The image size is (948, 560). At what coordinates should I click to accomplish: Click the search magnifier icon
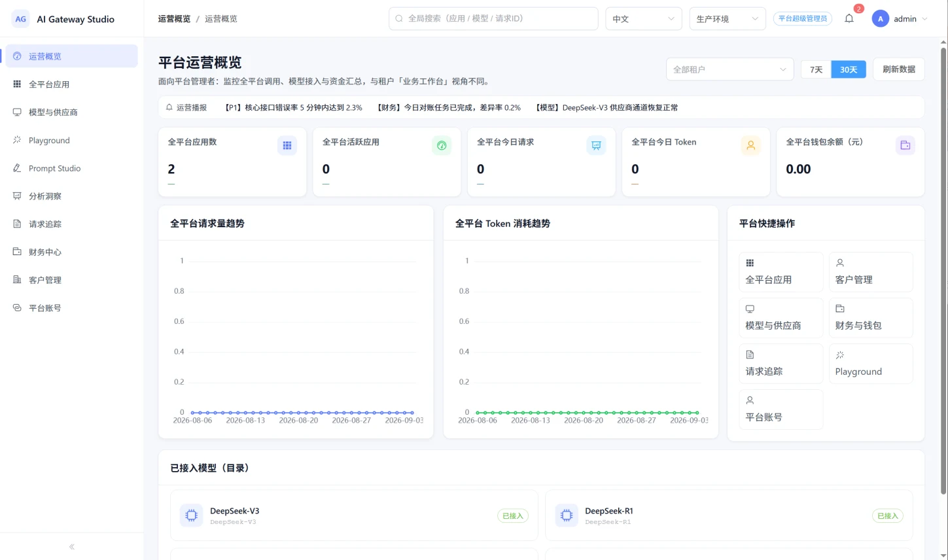pos(399,19)
